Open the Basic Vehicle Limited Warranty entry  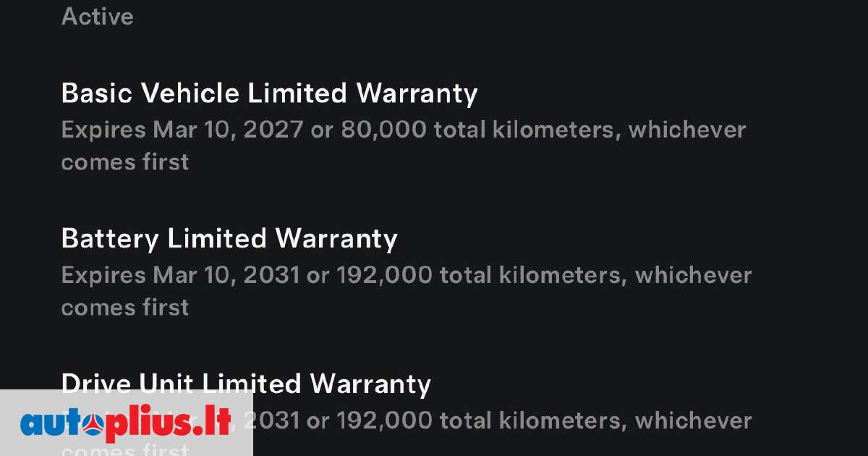269,93
